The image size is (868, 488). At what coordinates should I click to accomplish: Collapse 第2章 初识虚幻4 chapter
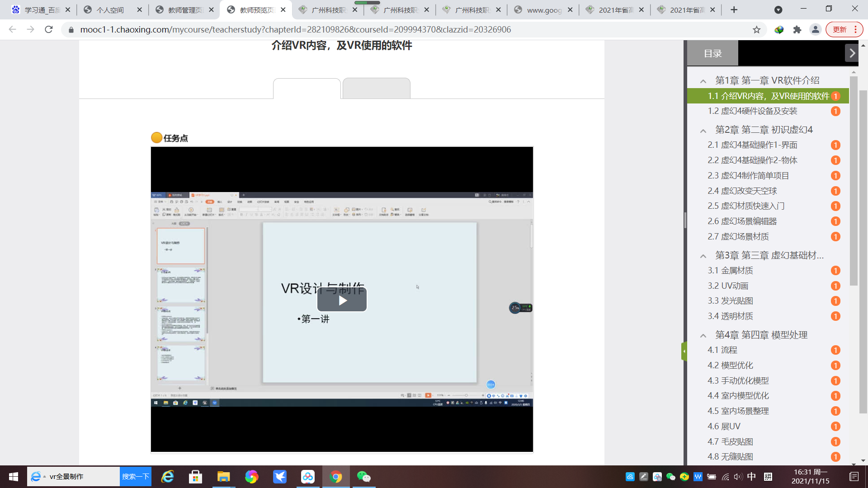(703, 131)
